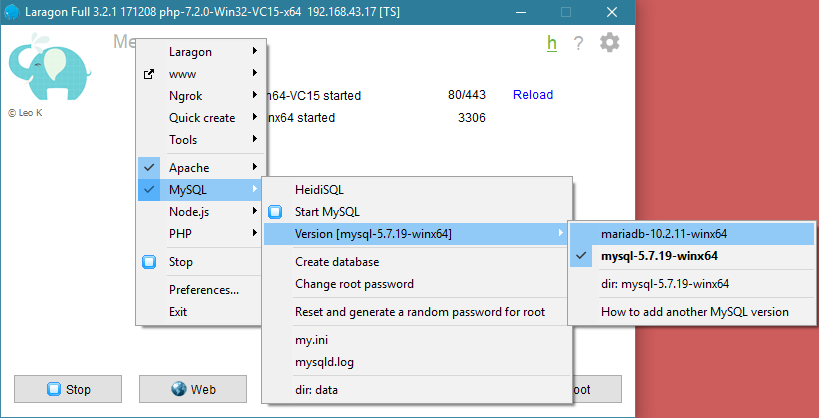Open the Node.js menu entry

pos(201,212)
